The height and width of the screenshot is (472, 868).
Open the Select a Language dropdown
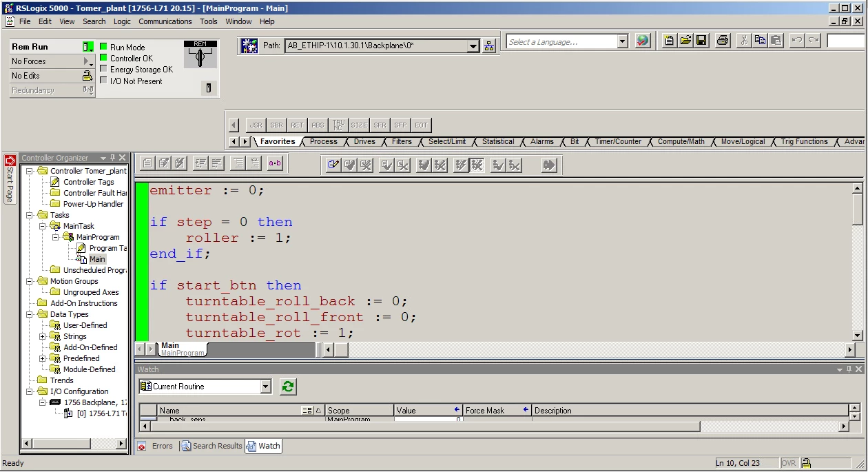(x=622, y=42)
